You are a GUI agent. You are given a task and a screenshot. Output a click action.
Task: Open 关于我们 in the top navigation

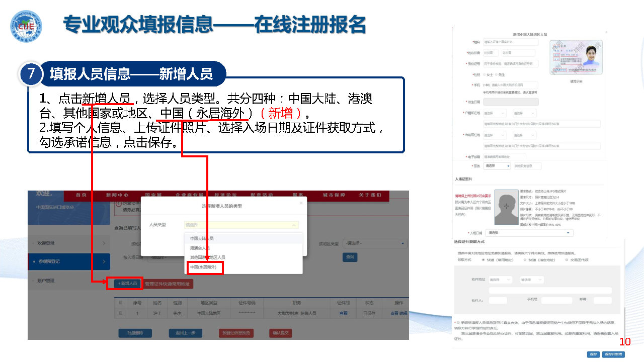coord(370,195)
